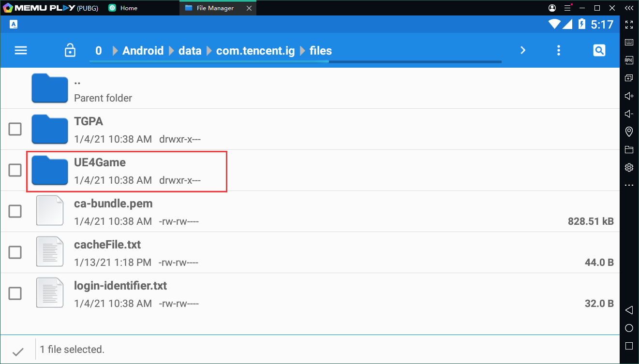Open the file search magnifier
639x364 pixels.
point(599,50)
